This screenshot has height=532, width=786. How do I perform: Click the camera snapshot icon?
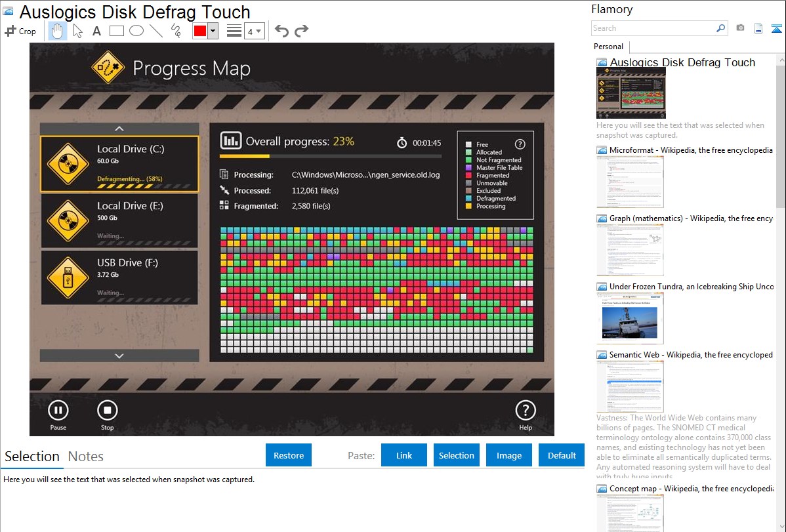click(740, 28)
